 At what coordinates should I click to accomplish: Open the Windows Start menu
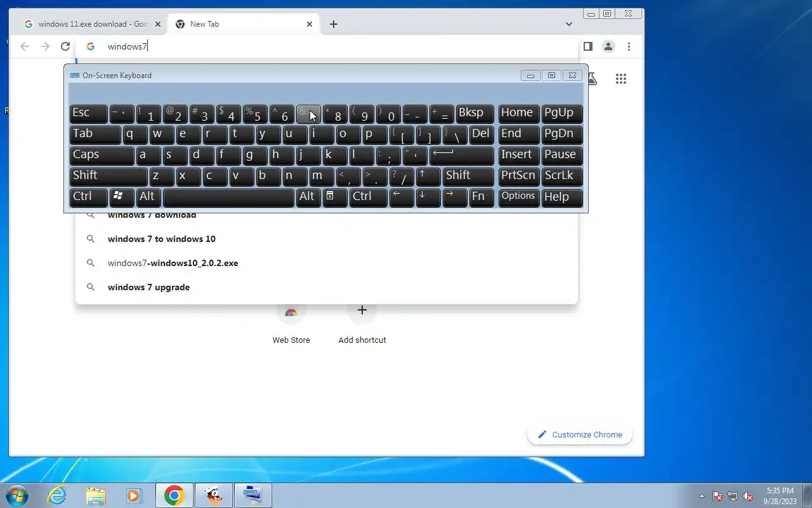tap(17, 495)
